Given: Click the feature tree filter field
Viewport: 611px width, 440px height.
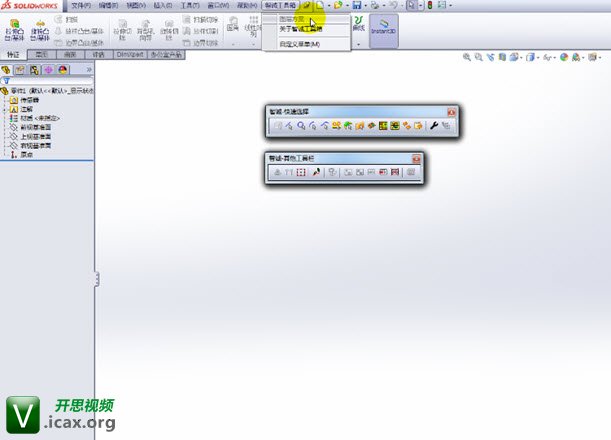Looking at the screenshot, I should coord(47,81).
